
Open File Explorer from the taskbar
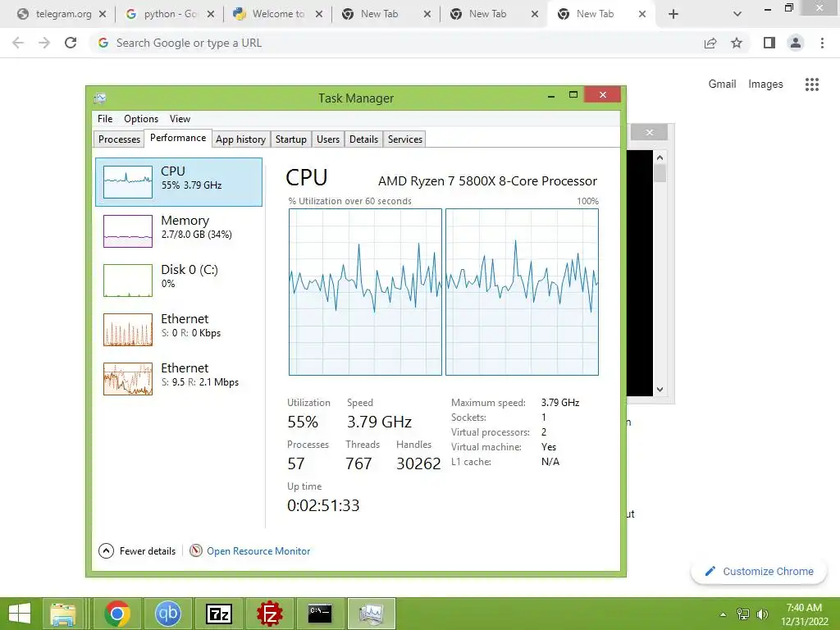tap(63, 614)
